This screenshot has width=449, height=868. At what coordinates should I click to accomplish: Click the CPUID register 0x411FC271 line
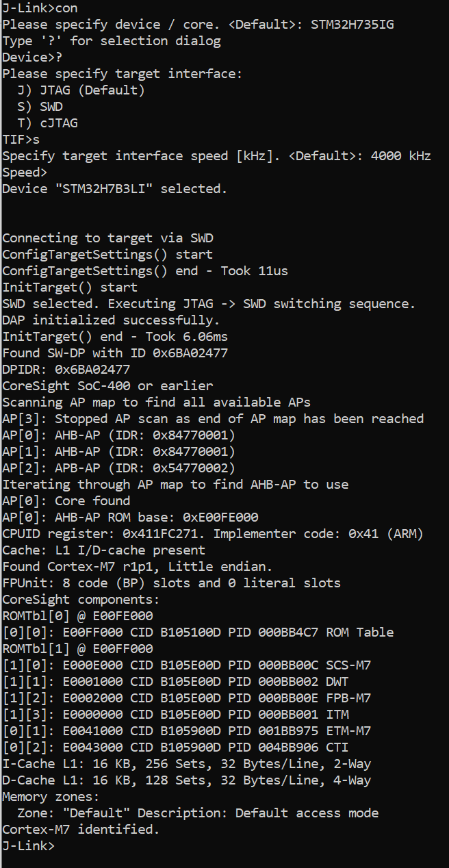[x=213, y=534]
